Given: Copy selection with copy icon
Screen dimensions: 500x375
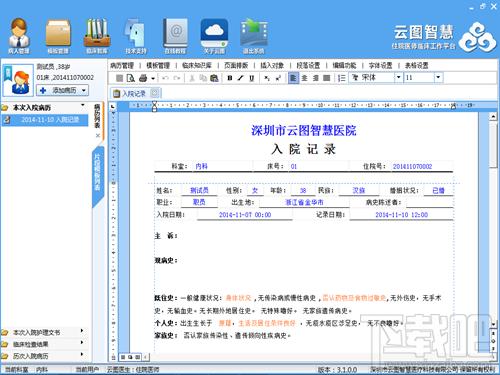Looking at the screenshot, I should coord(203,78).
